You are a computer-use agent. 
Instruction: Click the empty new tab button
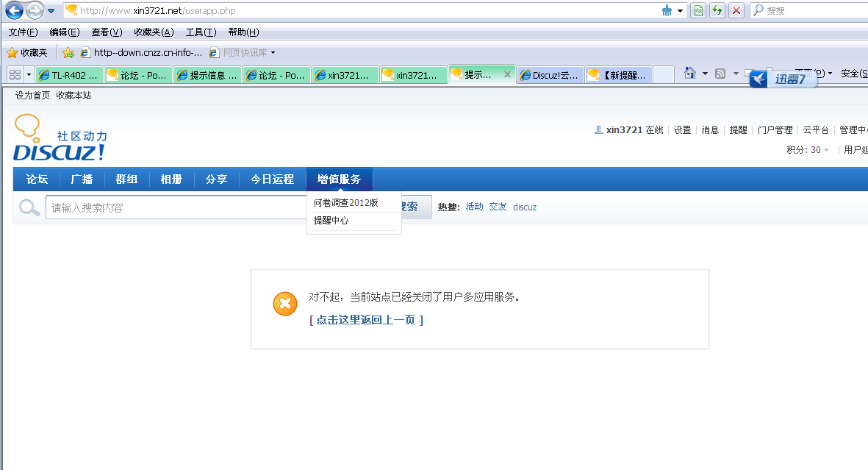664,74
